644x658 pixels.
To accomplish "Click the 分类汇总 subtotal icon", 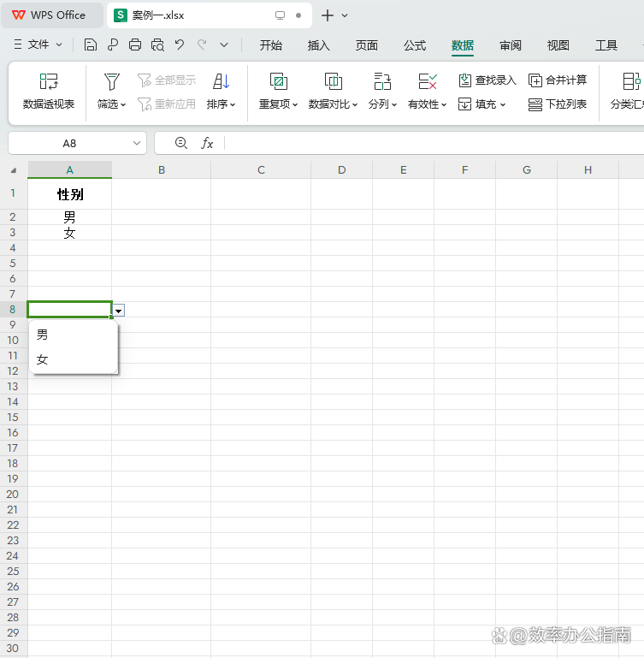I will coord(631,81).
